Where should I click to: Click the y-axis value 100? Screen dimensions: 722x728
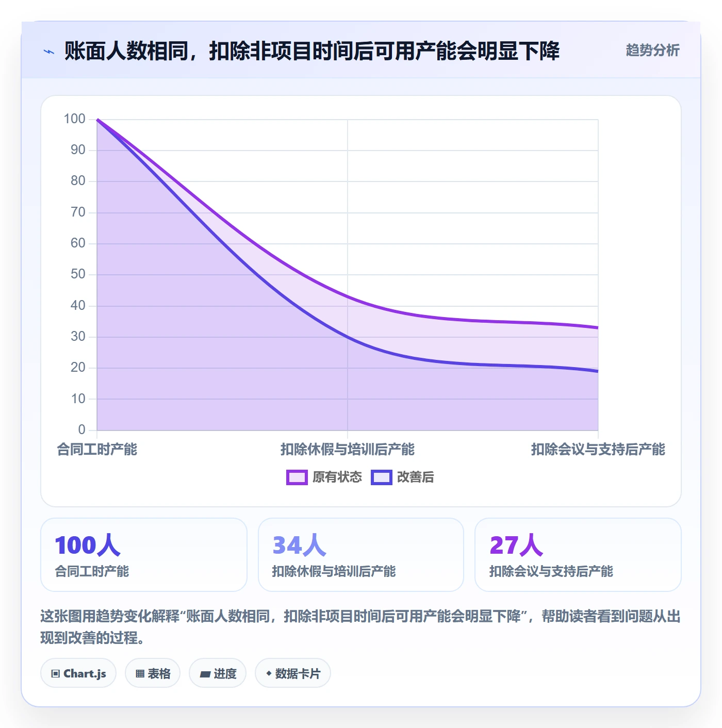coord(74,119)
